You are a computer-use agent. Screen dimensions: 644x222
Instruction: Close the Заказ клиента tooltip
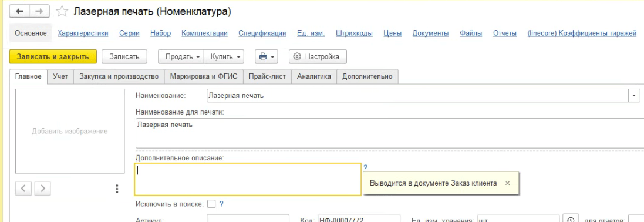pyautogui.click(x=508, y=183)
